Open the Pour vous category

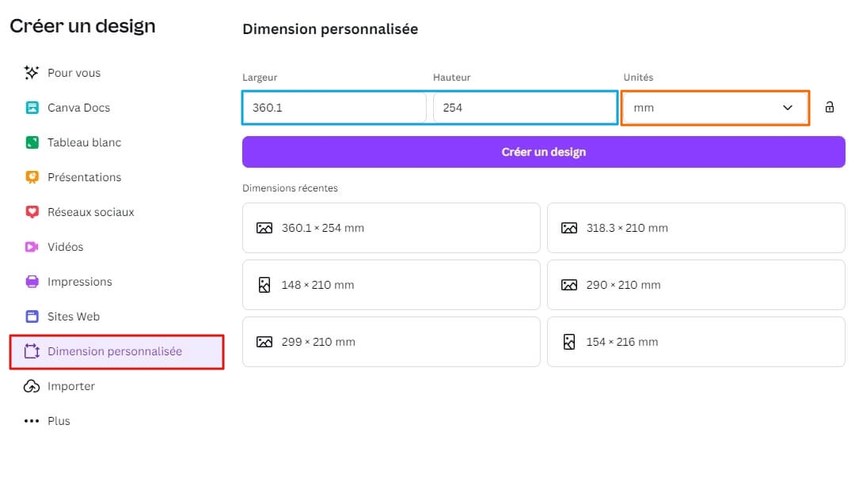pyautogui.click(x=116, y=73)
